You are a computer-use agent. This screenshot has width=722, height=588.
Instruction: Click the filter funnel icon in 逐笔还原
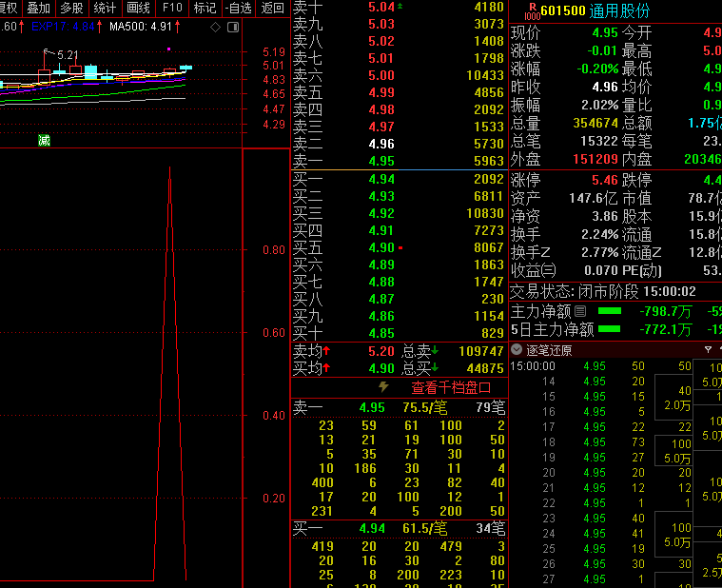tap(707, 349)
